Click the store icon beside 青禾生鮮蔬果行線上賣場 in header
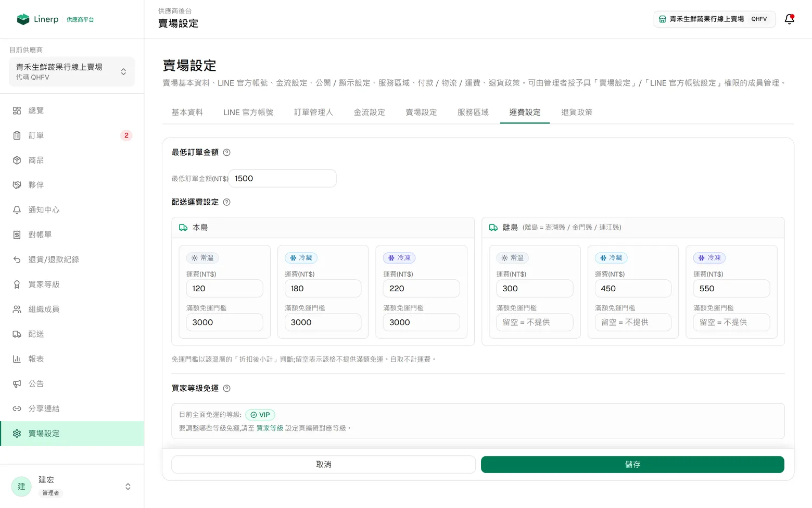 pyautogui.click(x=662, y=19)
